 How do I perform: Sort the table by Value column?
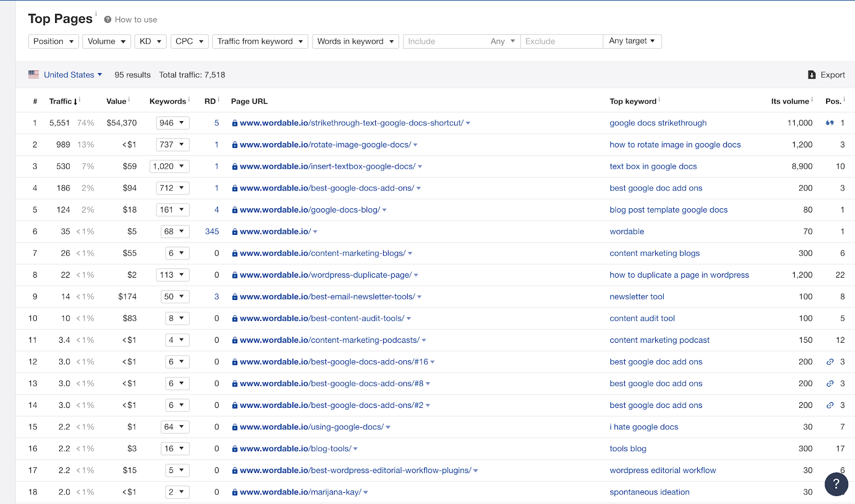click(116, 101)
